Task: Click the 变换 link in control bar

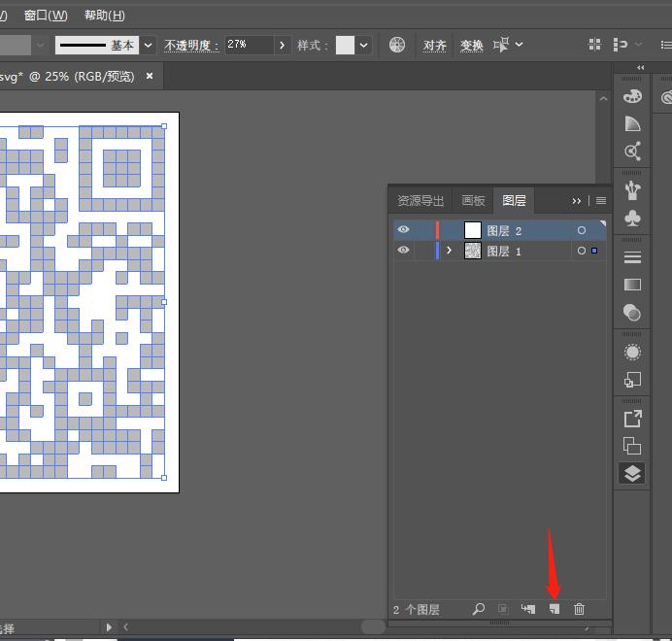Action: pyautogui.click(x=471, y=45)
